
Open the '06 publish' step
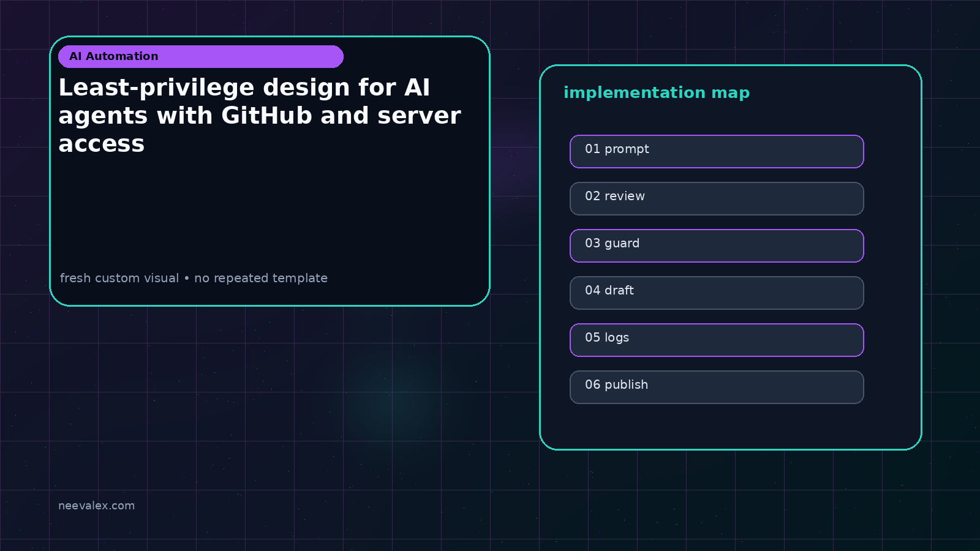(x=717, y=387)
